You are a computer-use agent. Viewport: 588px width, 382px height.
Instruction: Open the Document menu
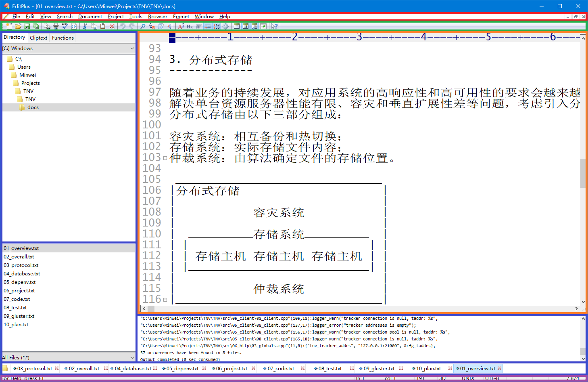coord(90,17)
